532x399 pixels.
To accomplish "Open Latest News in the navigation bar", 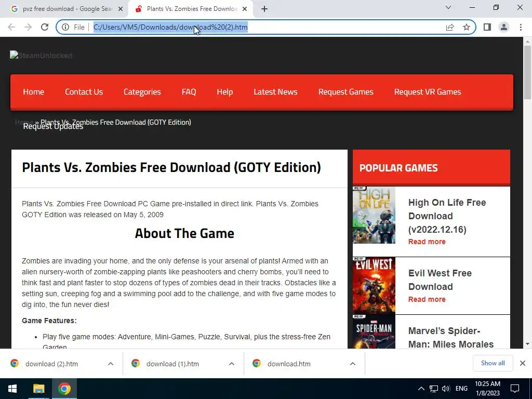I will click(x=275, y=92).
